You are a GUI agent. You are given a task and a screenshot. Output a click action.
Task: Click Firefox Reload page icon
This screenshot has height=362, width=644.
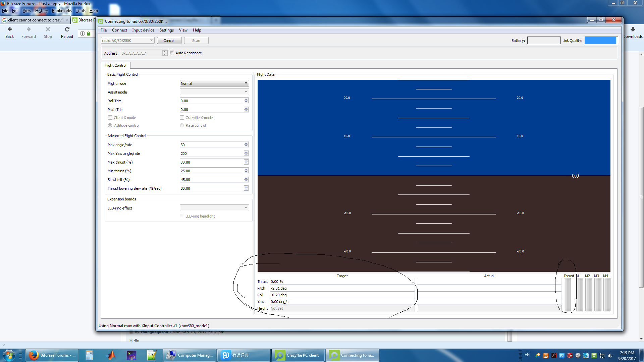pyautogui.click(x=67, y=29)
